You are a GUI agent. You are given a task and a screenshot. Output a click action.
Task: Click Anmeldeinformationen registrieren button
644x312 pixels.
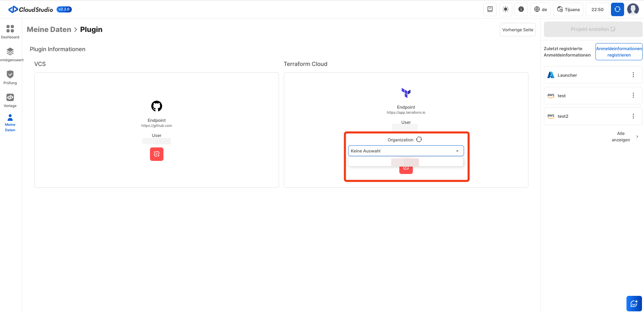point(619,52)
